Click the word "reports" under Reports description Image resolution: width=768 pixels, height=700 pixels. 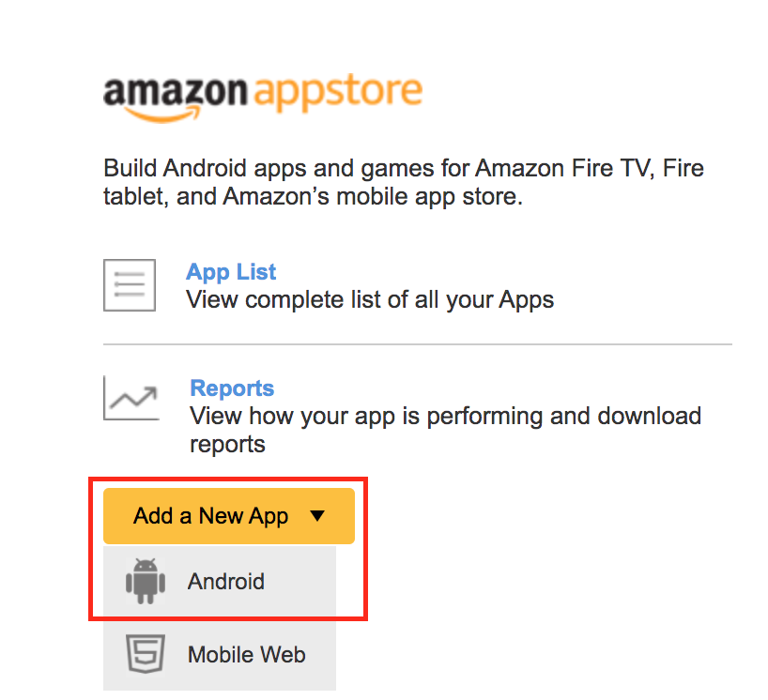click(227, 444)
